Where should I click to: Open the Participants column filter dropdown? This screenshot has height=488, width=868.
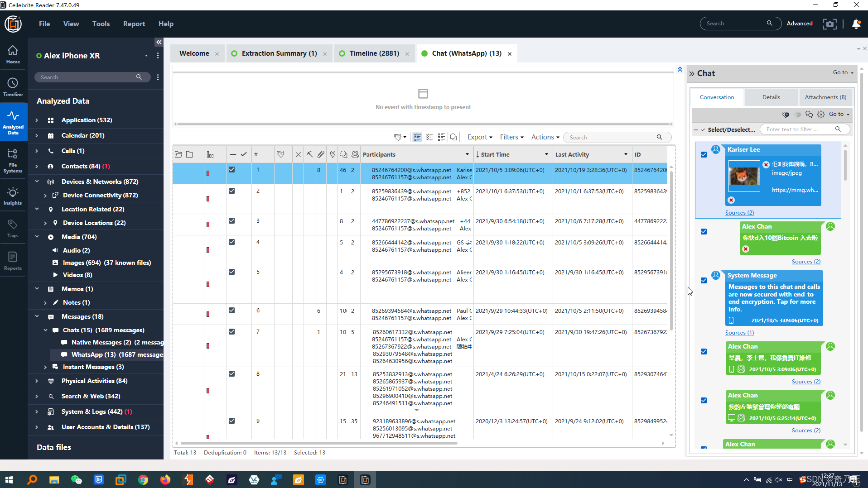468,154
